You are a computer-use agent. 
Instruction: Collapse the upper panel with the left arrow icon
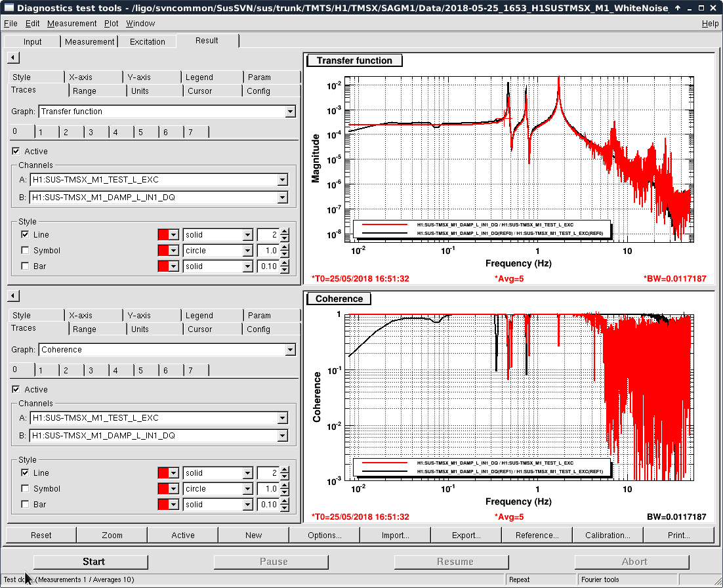13,58
